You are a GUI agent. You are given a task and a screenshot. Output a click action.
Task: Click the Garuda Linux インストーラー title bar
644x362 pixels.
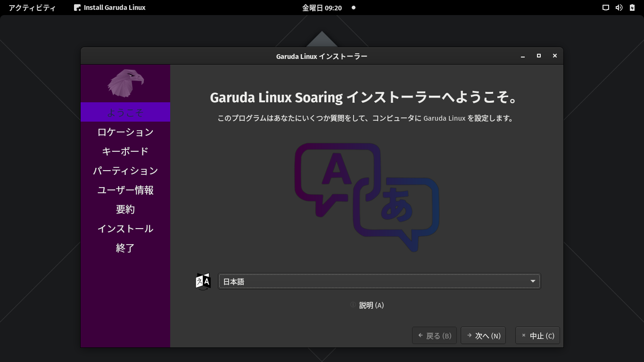[x=322, y=56]
